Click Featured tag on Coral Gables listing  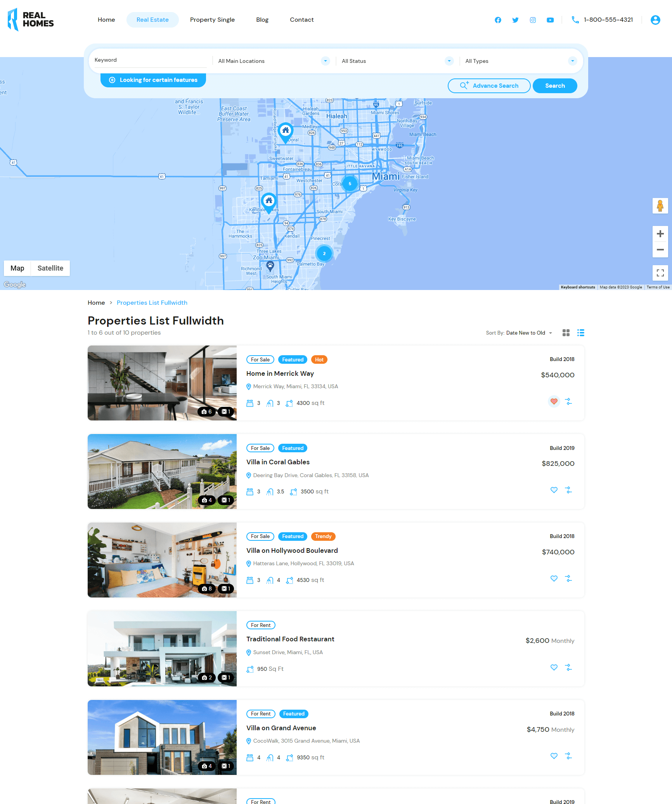(293, 448)
